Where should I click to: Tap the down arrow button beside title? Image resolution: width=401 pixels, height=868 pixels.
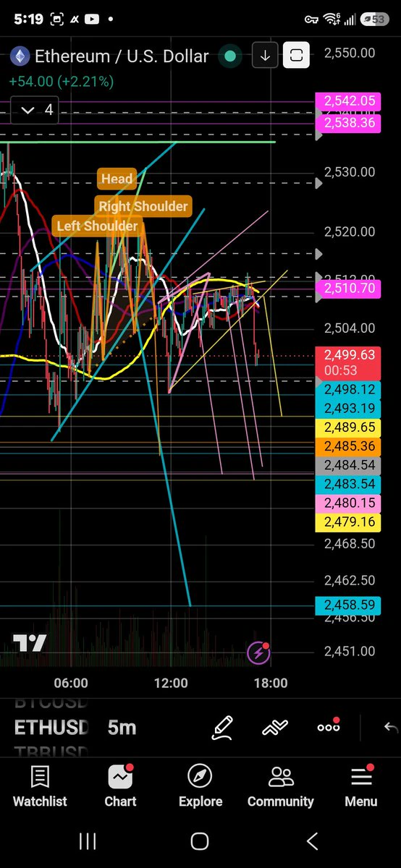(x=265, y=56)
